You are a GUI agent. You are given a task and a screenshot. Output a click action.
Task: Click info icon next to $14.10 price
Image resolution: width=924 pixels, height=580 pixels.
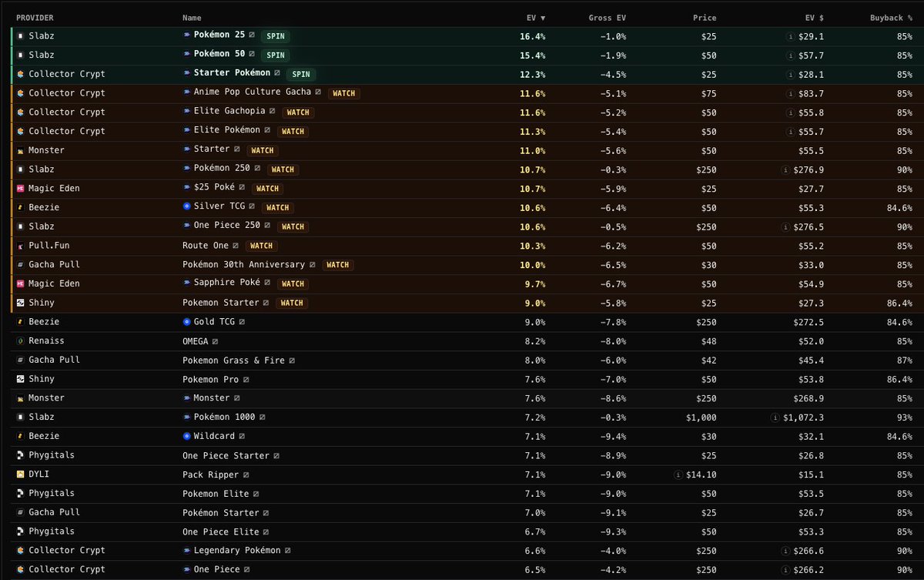[677, 474]
